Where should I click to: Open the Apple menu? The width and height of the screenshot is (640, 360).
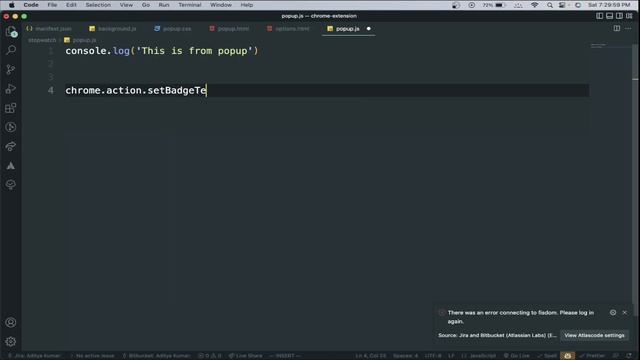(12, 5)
